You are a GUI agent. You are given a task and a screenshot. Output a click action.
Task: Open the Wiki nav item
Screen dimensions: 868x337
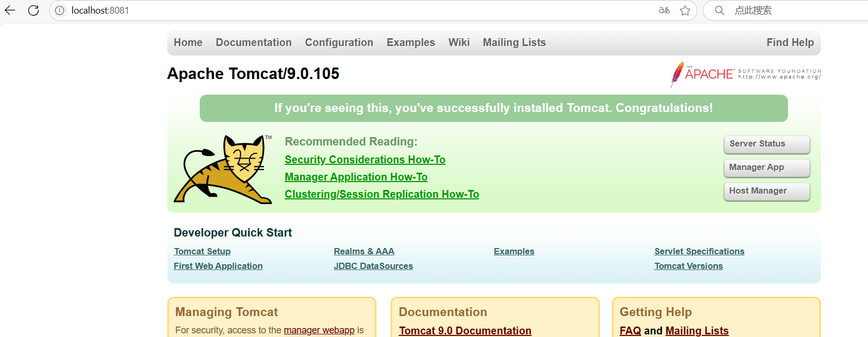click(459, 42)
